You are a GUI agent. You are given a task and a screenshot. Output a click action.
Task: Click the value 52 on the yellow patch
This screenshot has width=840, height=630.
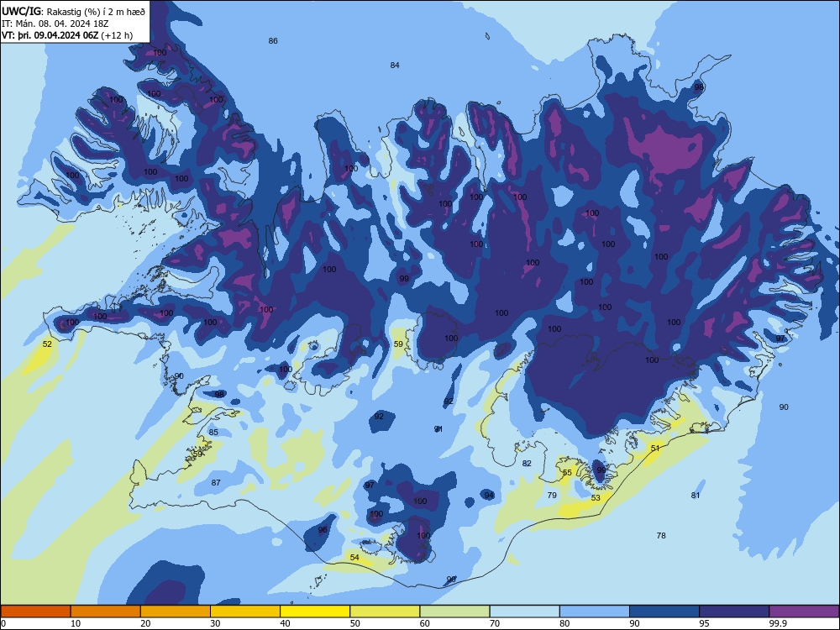click(47, 344)
